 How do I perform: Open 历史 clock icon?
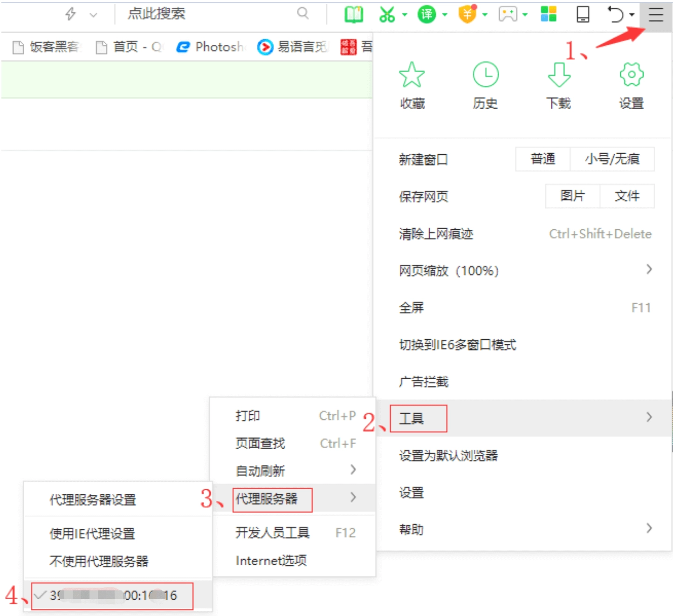[485, 75]
